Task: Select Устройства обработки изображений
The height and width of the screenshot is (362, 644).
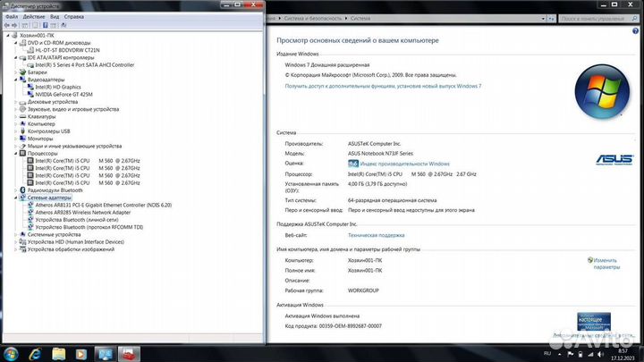Action: click(71, 249)
